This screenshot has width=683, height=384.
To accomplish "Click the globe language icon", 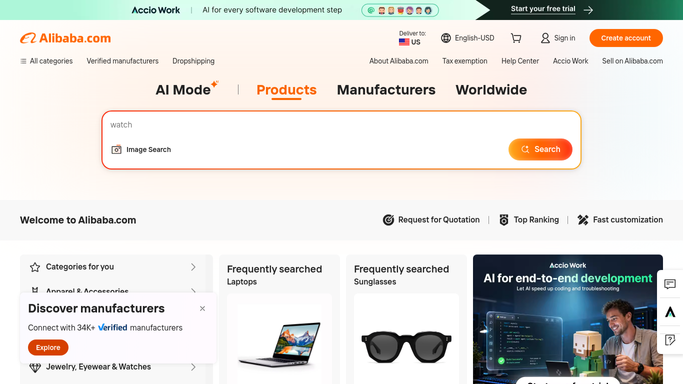I will pyautogui.click(x=446, y=38).
